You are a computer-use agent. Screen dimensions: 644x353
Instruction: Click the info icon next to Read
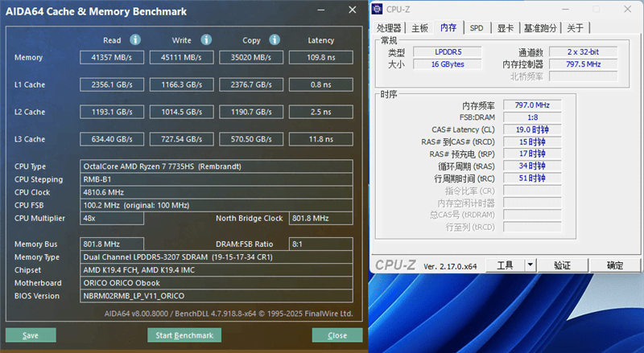135,40
